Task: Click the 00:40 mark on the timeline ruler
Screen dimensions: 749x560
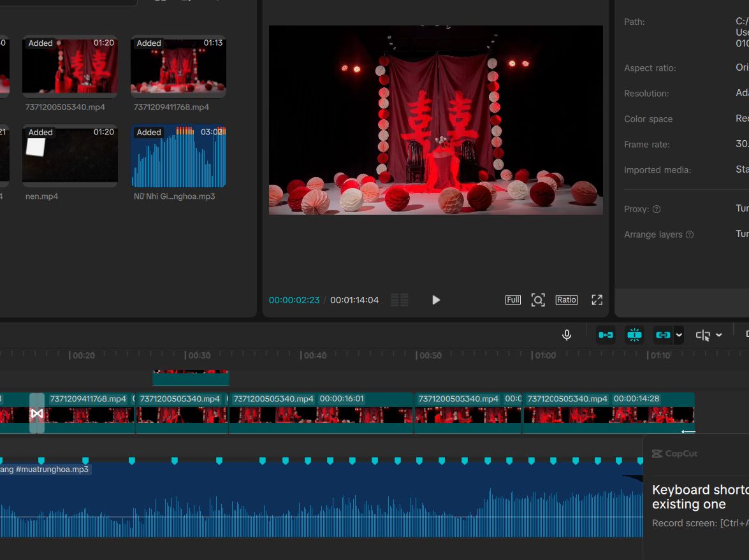Action: tap(314, 355)
